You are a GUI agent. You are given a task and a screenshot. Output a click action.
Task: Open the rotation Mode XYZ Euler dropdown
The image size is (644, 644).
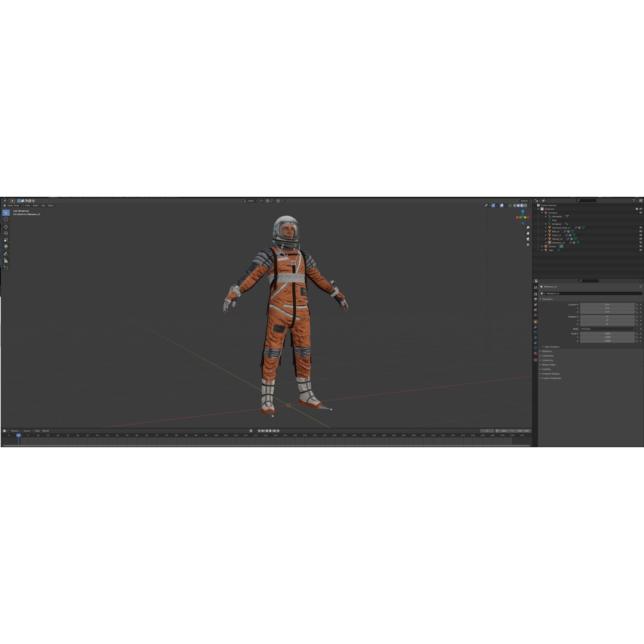[x=608, y=329]
